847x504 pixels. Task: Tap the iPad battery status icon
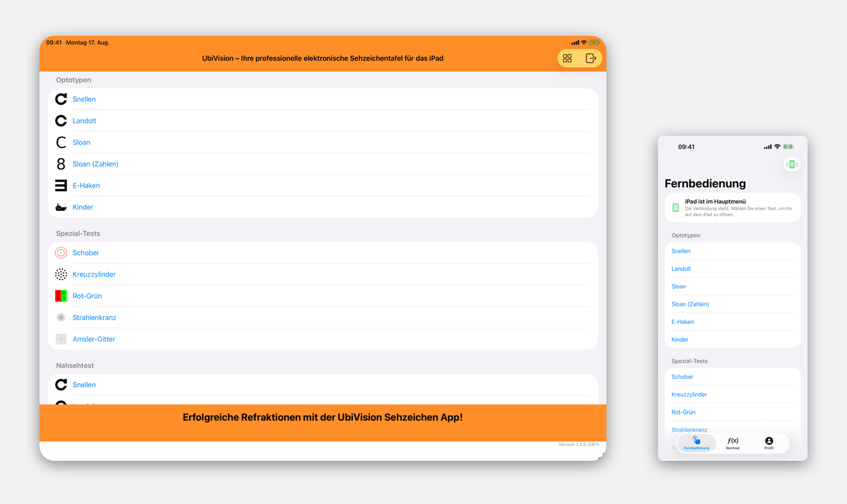tap(594, 42)
